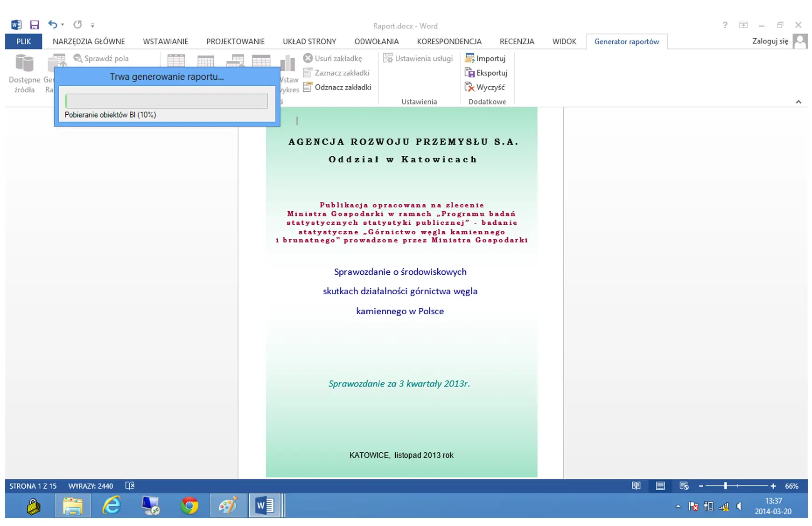
Task: Click Usuń zakładkę in ribbon
Action: [x=333, y=58]
